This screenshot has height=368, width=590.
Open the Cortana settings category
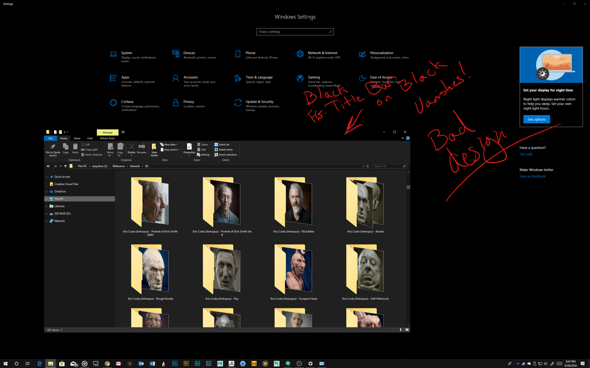point(134,105)
